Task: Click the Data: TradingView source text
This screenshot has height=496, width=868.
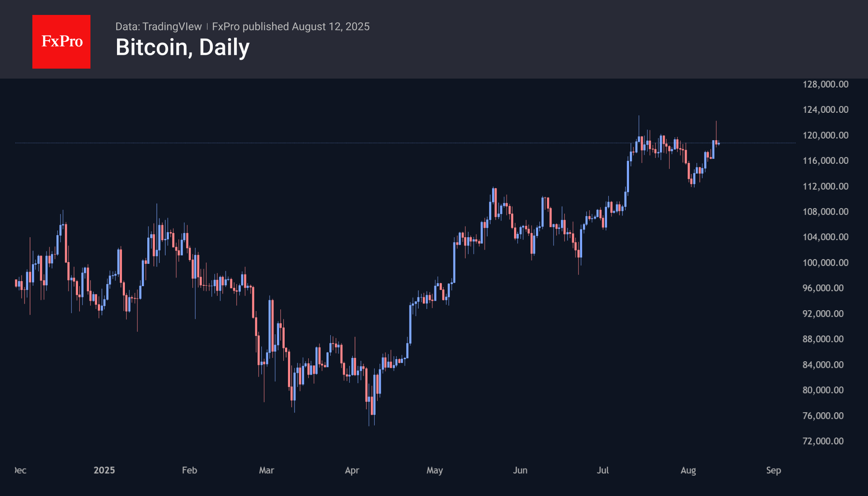Action: pos(158,27)
